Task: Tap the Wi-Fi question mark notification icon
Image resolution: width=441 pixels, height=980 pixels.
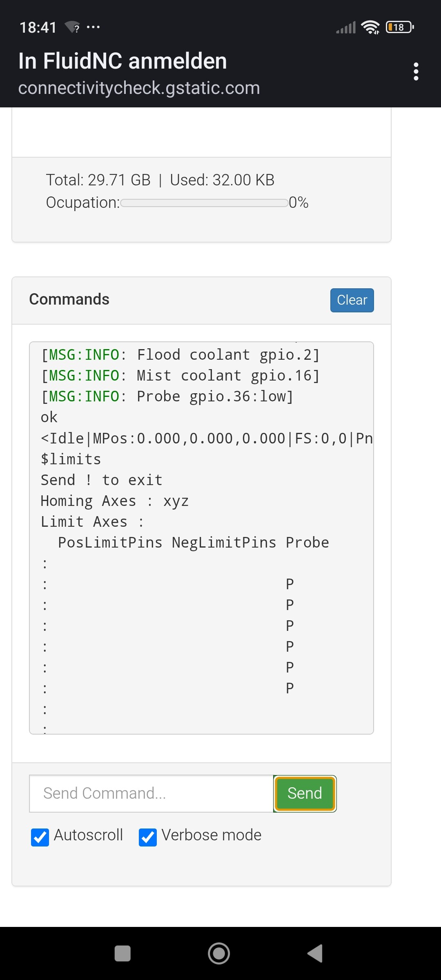Action: pos(73,27)
